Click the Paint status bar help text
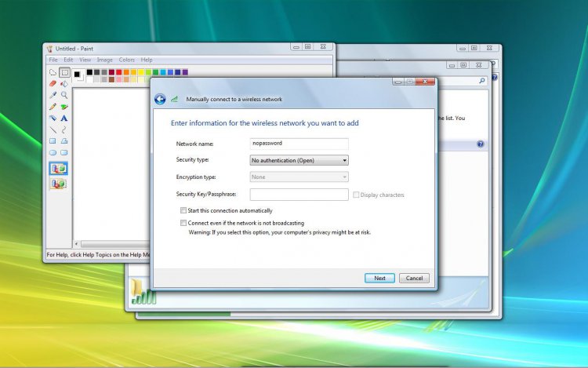 (98, 255)
